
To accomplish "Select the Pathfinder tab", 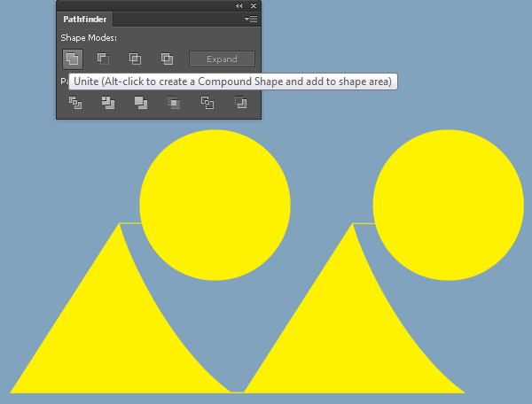I will (x=85, y=19).
